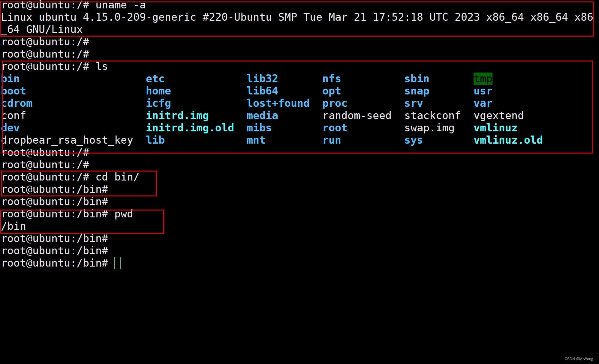The width and height of the screenshot is (599, 364).
Task: Click the 'dev' directory entry
Action: 11,128
